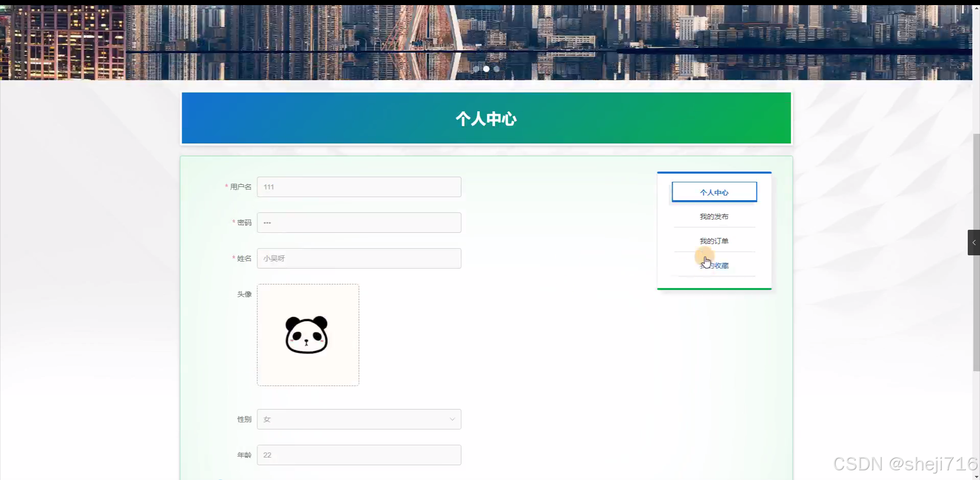980x480 pixels.
Task: Open the 性别 gender dropdown
Action: click(359, 419)
